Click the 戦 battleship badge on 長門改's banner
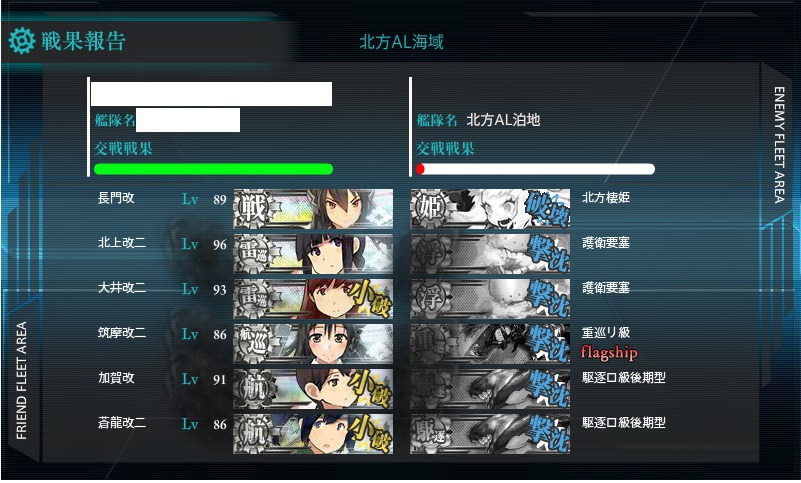The height and width of the screenshot is (483, 801). click(253, 209)
